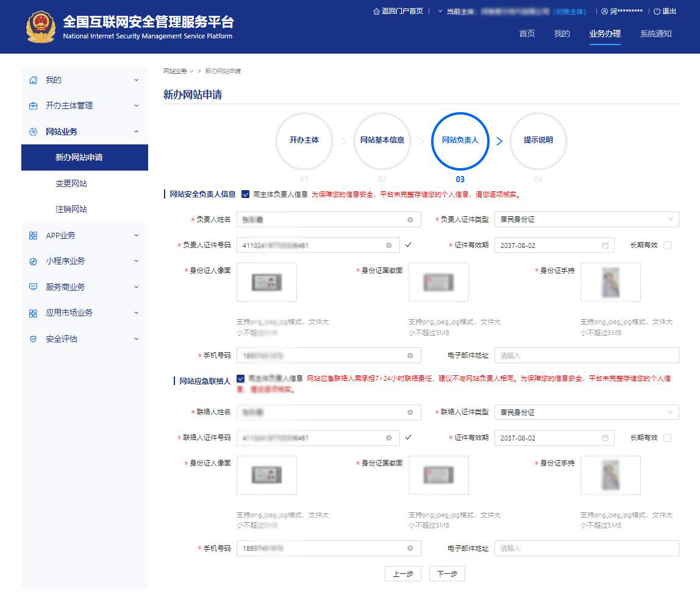Click the 安全评估 shield icon in sidebar
This screenshot has height=605, width=700.
34,339
